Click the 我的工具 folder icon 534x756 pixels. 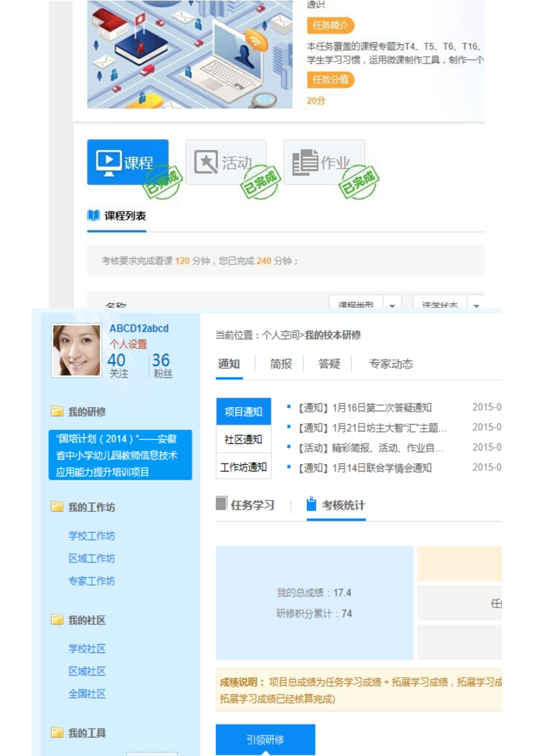click(x=57, y=732)
